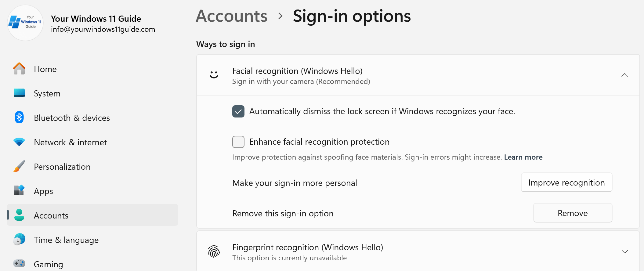Navigate to Gaming settings
Screen dimensions: 644x271
pyautogui.click(x=48, y=263)
